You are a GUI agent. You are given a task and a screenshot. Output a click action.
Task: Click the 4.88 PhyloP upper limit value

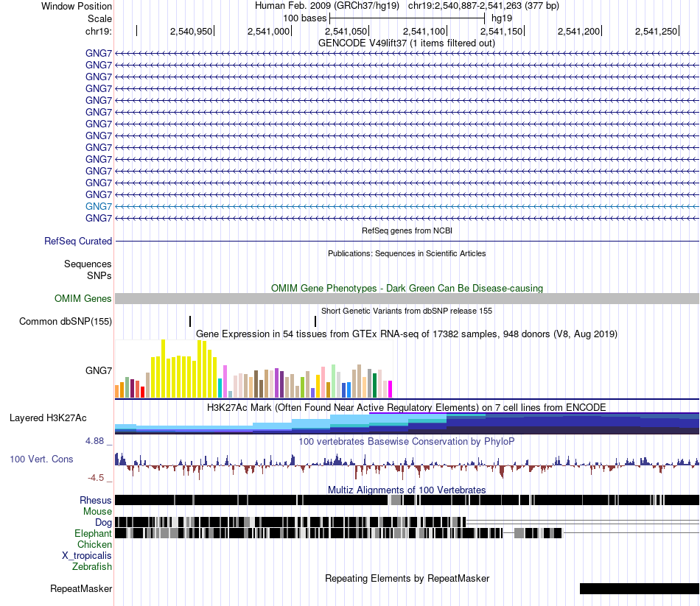[x=94, y=441]
